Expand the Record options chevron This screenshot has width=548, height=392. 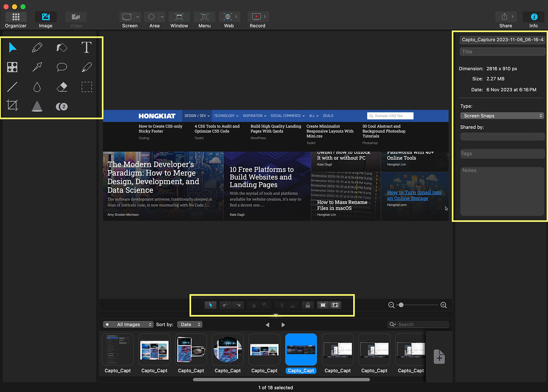tap(265, 17)
